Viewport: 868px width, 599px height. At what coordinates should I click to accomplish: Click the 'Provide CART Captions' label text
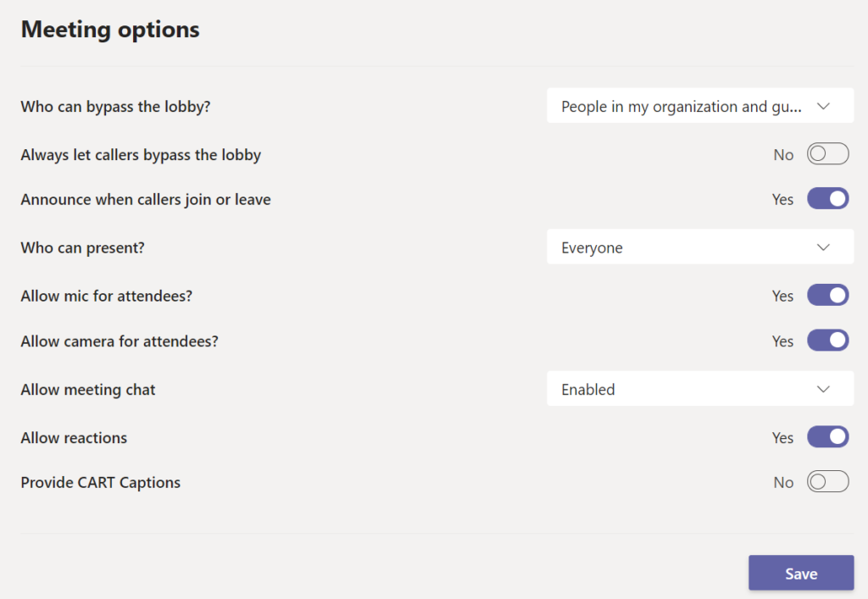(x=101, y=482)
